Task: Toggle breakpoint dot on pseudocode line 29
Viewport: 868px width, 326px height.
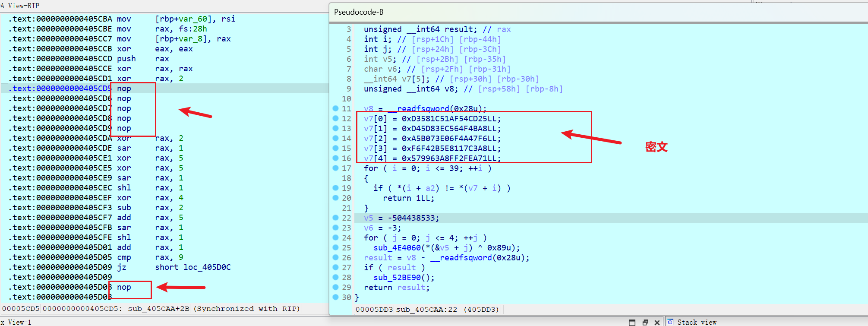Action: click(x=335, y=287)
